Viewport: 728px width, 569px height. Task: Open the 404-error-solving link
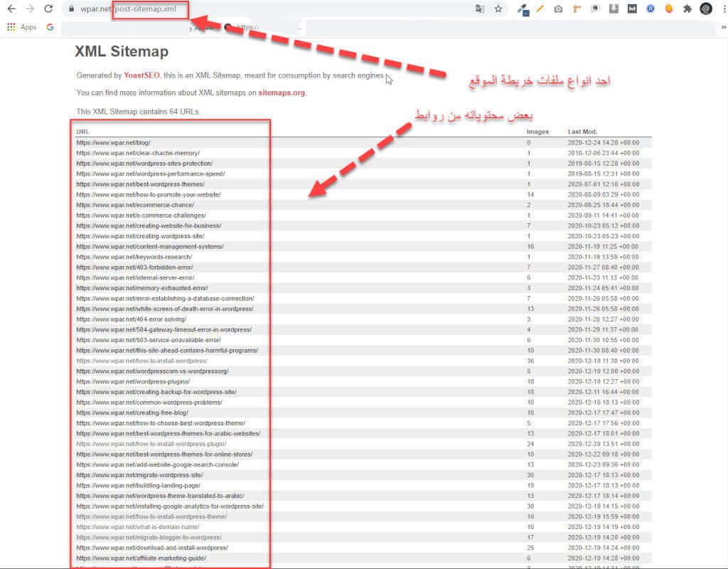point(132,319)
